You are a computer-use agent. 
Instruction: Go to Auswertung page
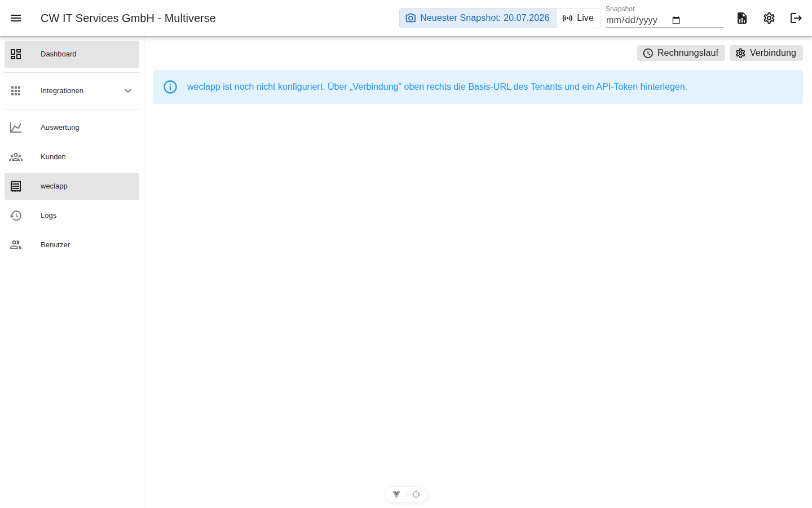[x=72, y=128]
